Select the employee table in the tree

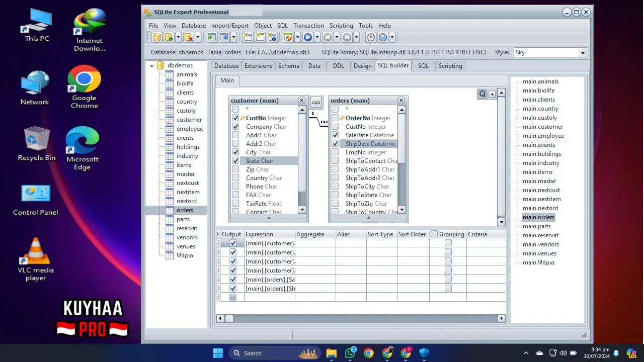tap(190, 129)
